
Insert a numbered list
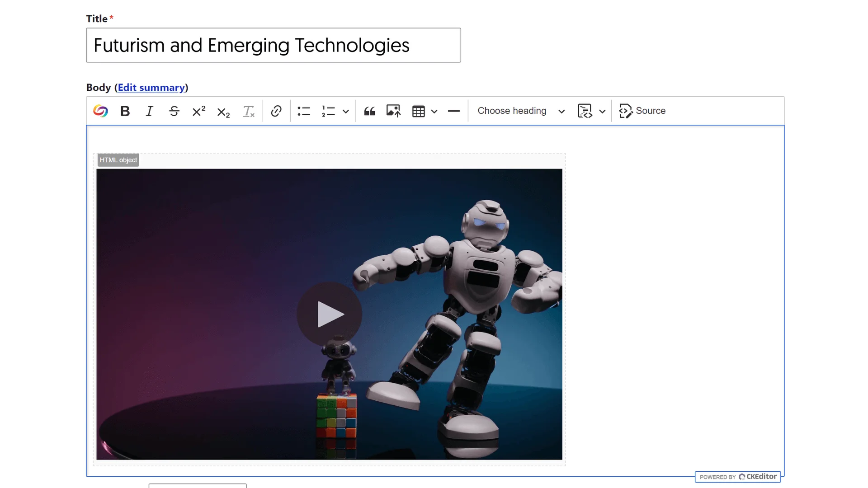(329, 111)
